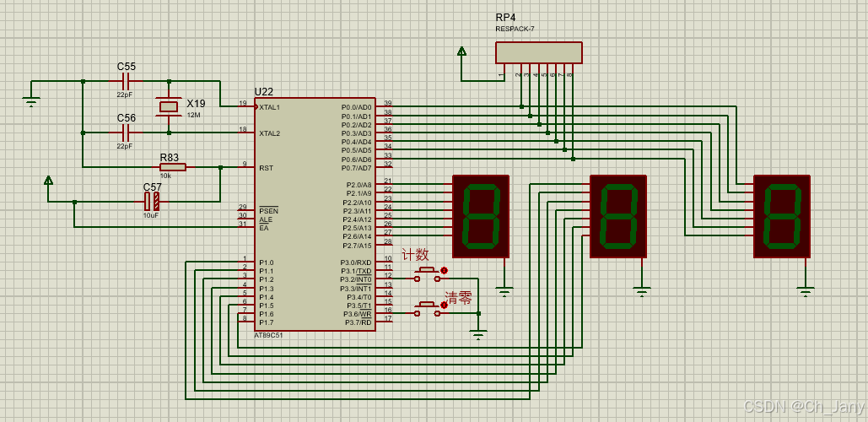Click the RESPACK-7 value text
Viewport: 868px width, 422px height.
coord(515,28)
